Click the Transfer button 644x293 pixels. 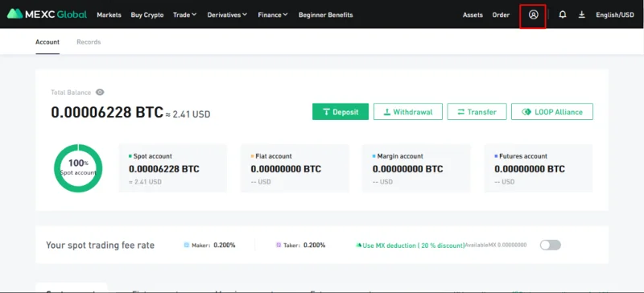coord(477,112)
